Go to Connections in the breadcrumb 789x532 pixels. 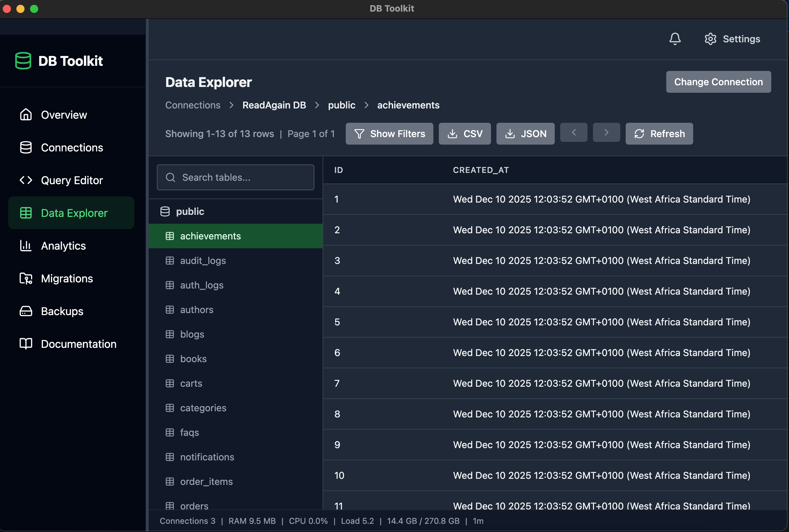[x=193, y=105]
